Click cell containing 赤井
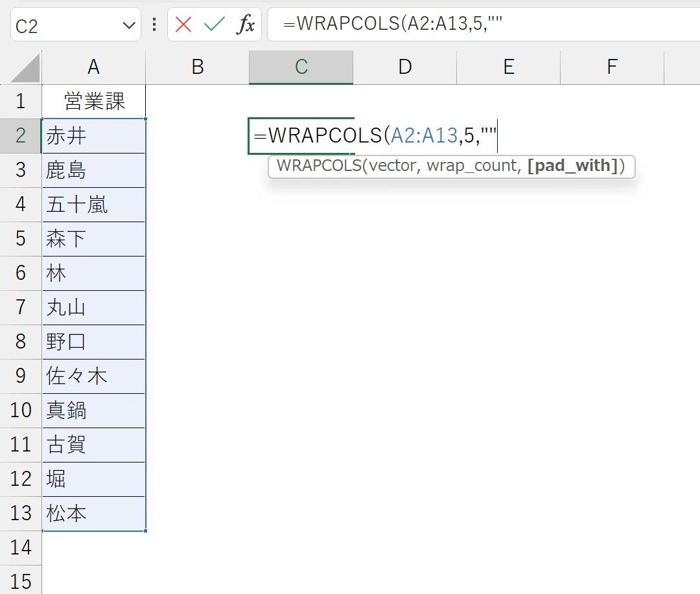 [94, 135]
